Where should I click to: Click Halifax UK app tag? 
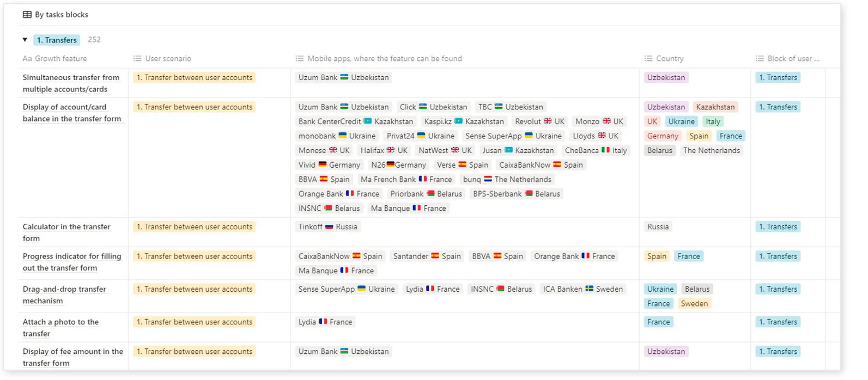pyautogui.click(x=384, y=150)
